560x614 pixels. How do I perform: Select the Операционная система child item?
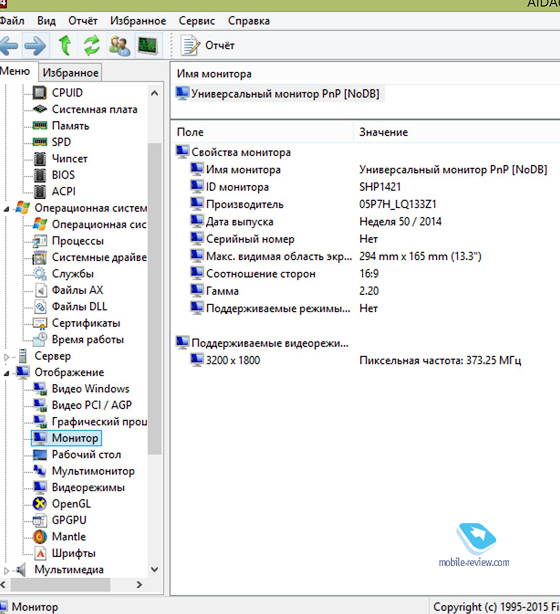(x=99, y=224)
